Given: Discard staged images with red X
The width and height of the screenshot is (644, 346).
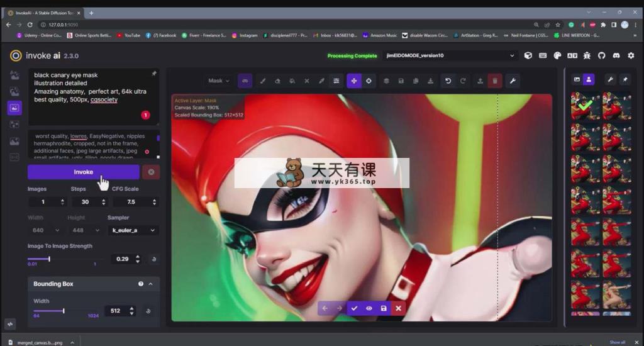Looking at the screenshot, I should [398, 308].
